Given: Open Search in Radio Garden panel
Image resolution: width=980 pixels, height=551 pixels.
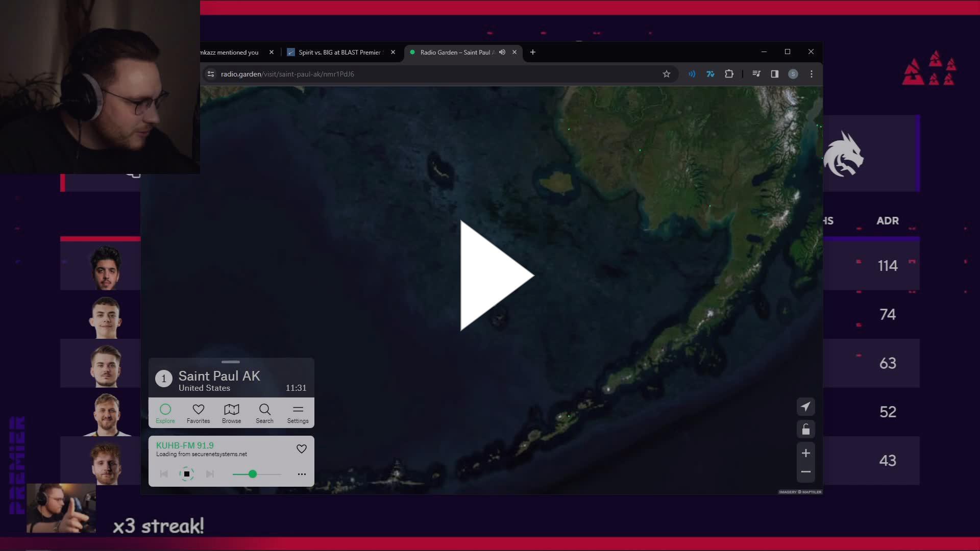Looking at the screenshot, I should click(x=264, y=413).
